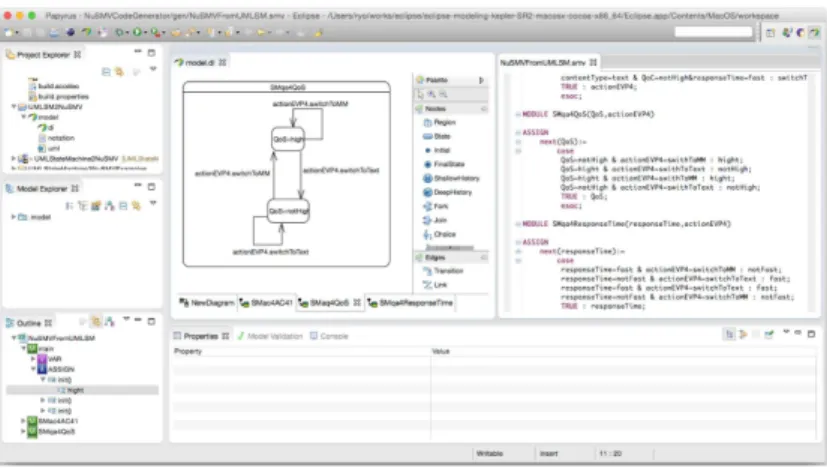
Task: Toggle Show Categories in Properties toolbar
Action: [729, 334]
